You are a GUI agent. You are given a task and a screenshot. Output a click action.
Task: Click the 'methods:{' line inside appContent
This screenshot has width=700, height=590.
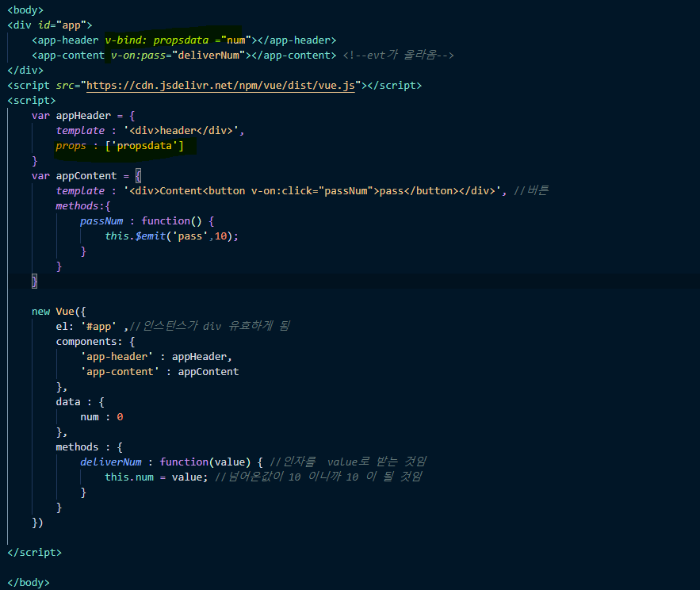point(83,206)
